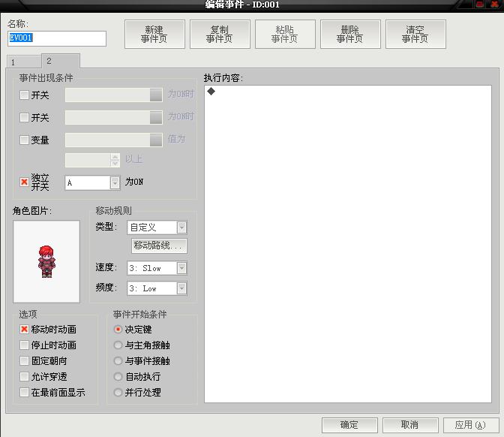This screenshot has width=504, height=437.
Task: Focus the 名称 field containing EV001
Action: click(57, 38)
